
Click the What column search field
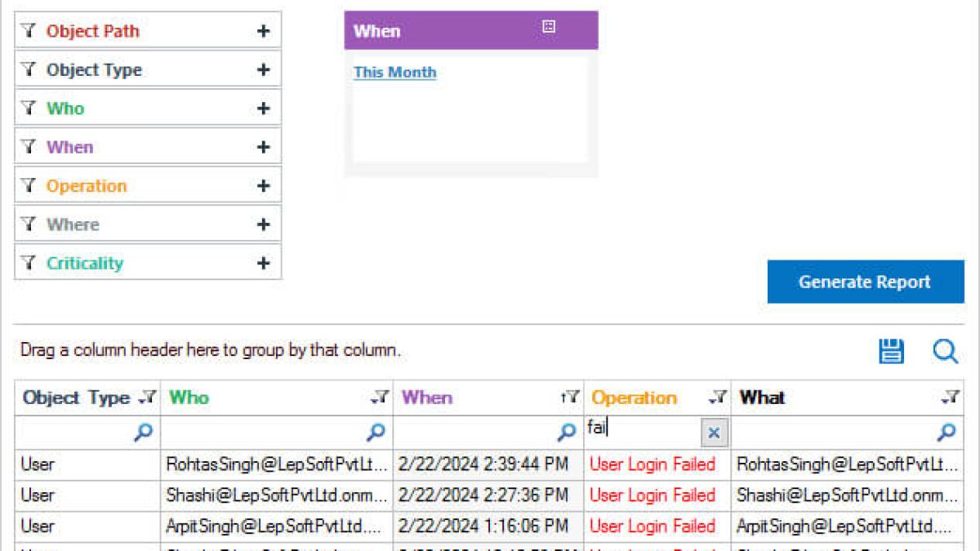(x=833, y=432)
